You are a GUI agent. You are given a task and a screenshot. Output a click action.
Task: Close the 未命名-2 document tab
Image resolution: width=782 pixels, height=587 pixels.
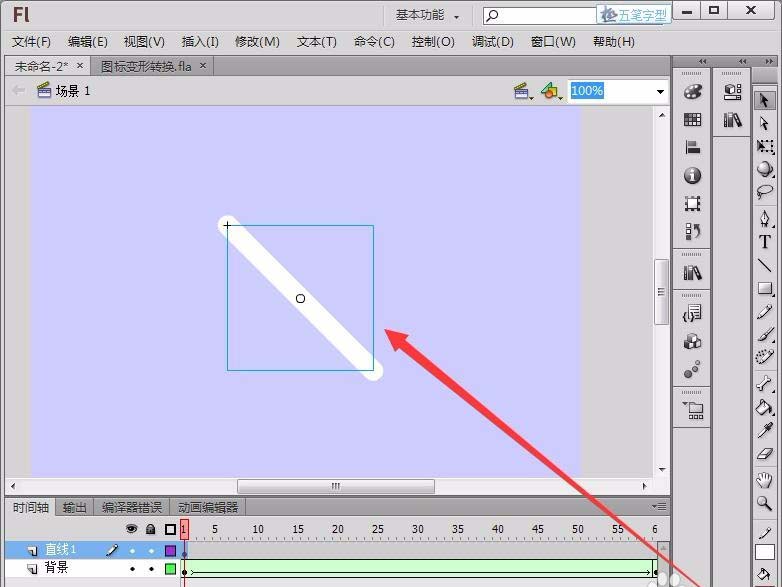tap(80, 65)
